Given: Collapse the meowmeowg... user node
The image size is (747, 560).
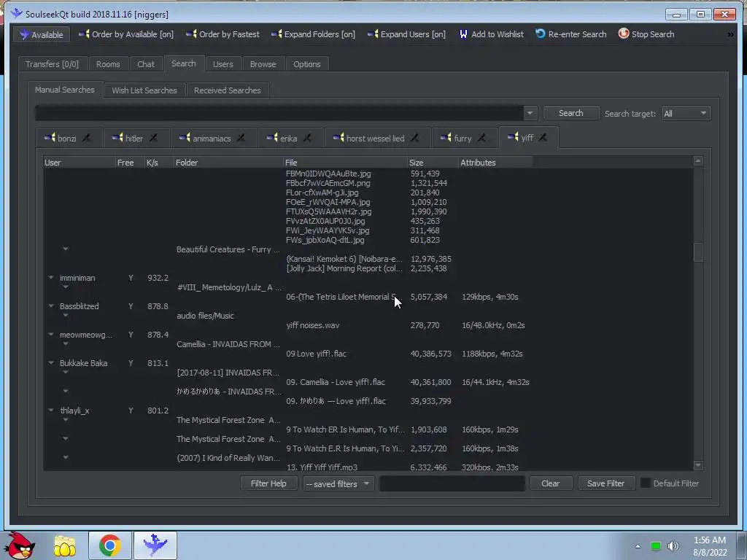Looking at the screenshot, I should tap(51, 335).
